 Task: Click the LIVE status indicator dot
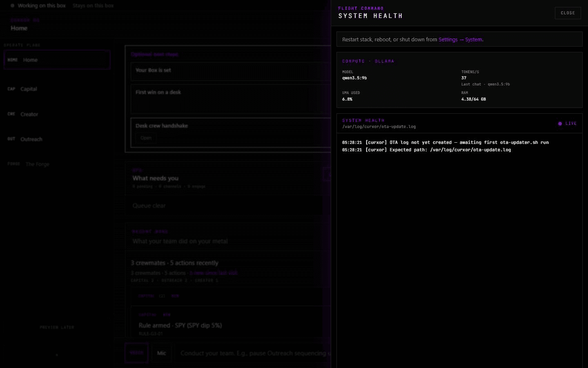[560, 123]
